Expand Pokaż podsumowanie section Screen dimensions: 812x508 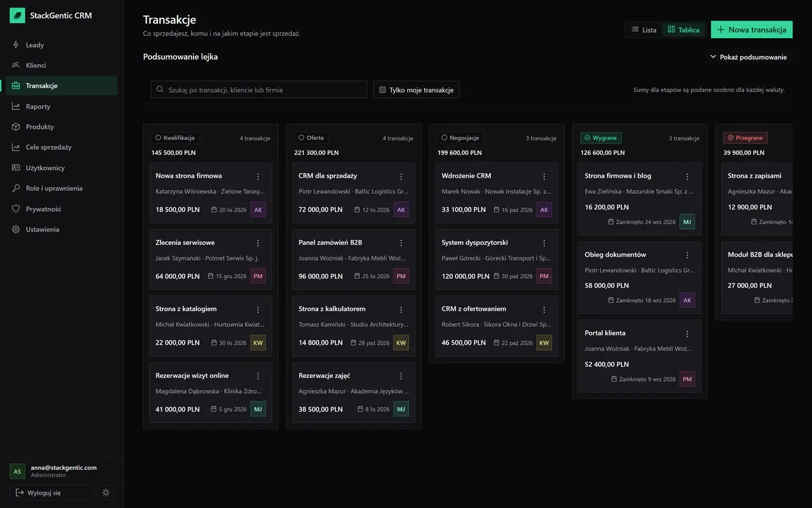tap(749, 57)
